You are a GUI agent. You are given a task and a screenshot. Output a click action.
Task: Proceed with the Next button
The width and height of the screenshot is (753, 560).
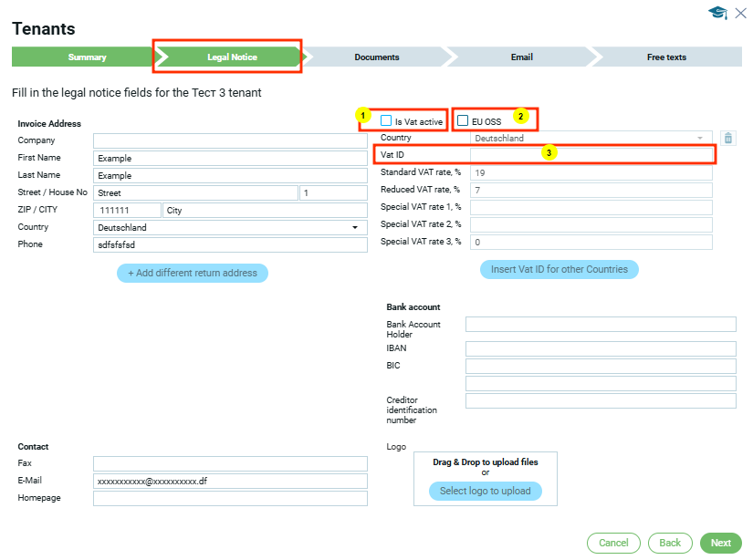720,543
